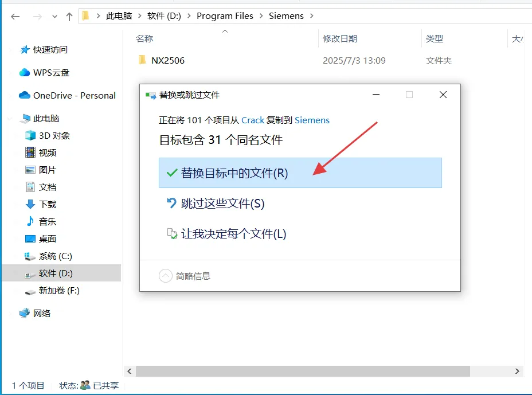Open 音乐 folder in the sidebar
This screenshot has height=395, width=532.
tap(48, 222)
